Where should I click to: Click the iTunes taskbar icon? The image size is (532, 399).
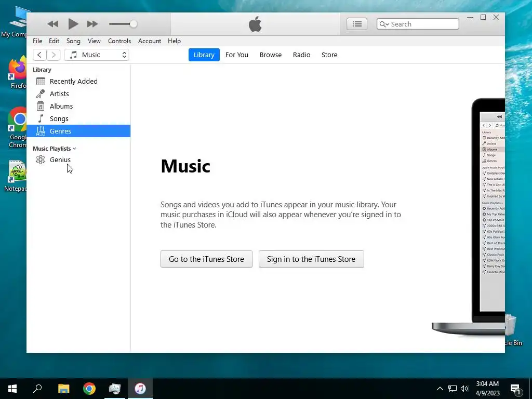(x=140, y=389)
